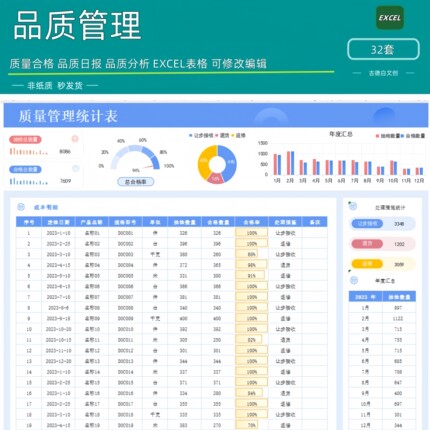Click the blue pill label above value 7809
This screenshot has height=430, width=430.
tap(25, 169)
